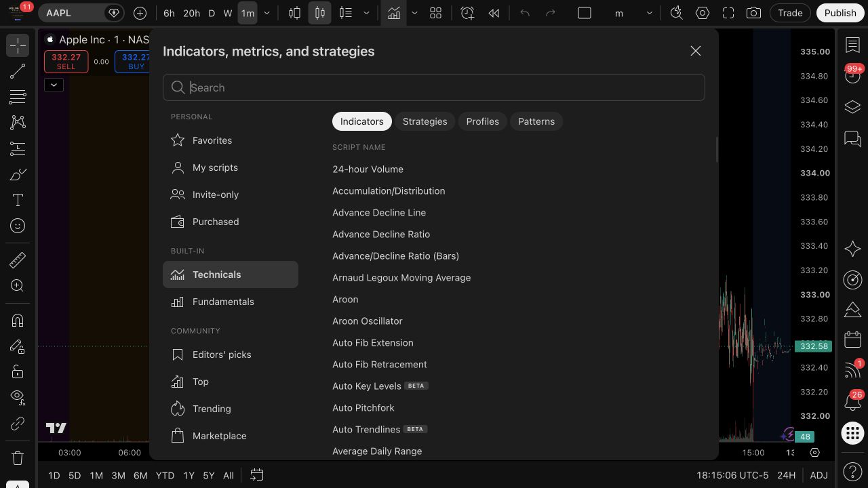Click the Publish button
The width and height of the screenshot is (868, 488).
pyautogui.click(x=840, y=13)
